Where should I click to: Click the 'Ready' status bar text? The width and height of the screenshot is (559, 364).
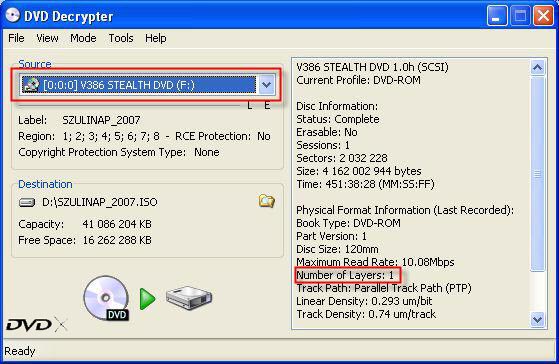(20, 351)
